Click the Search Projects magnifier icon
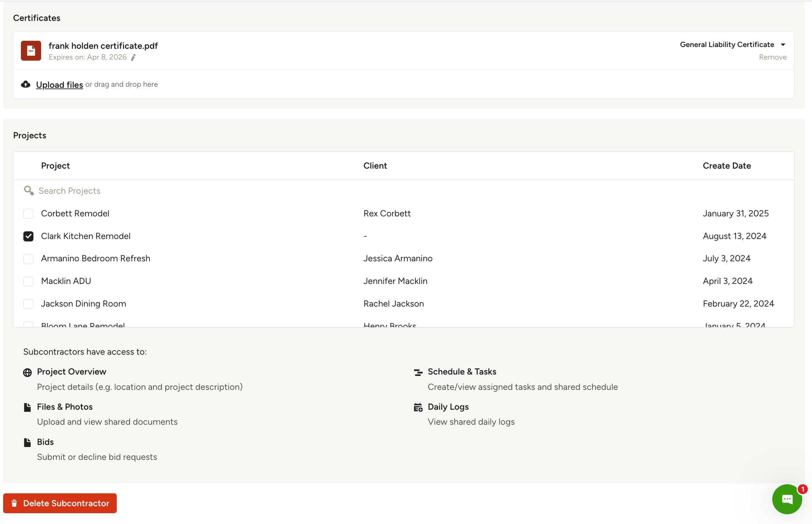The image size is (812, 524). coord(29,191)
